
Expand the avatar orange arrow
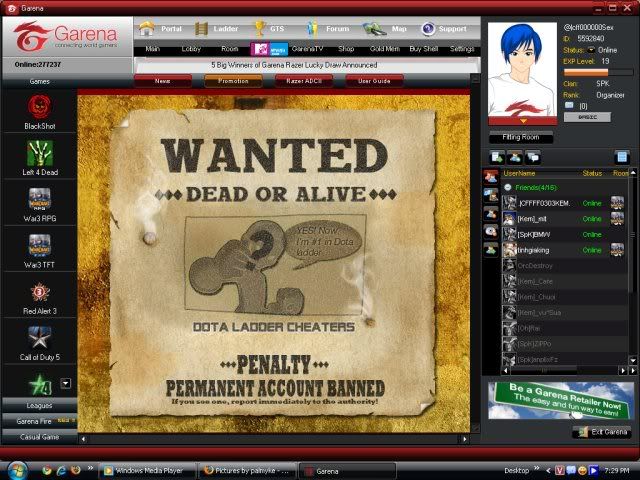pos(523,121)
